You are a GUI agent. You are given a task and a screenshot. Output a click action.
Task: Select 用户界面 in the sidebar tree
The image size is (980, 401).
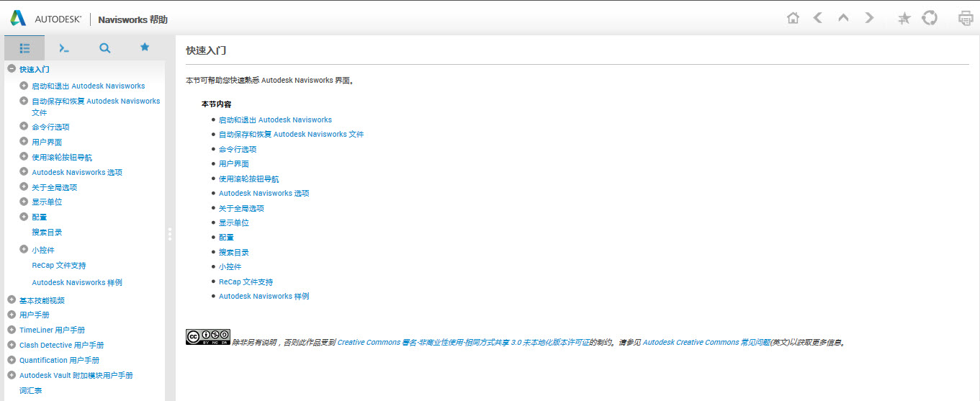point(47,143)
